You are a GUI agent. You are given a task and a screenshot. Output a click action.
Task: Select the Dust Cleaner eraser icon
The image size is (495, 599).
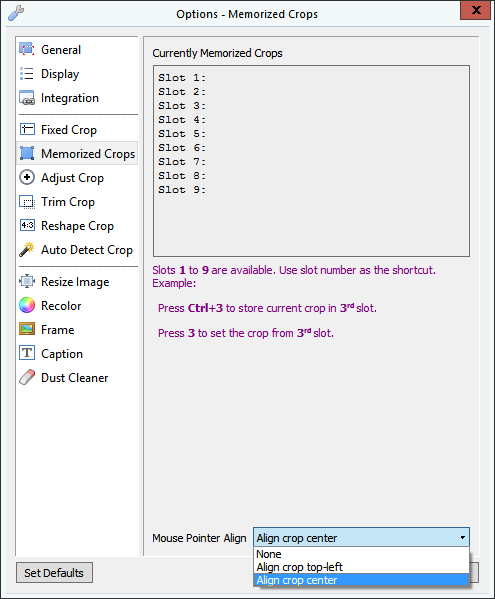(27, 377)
